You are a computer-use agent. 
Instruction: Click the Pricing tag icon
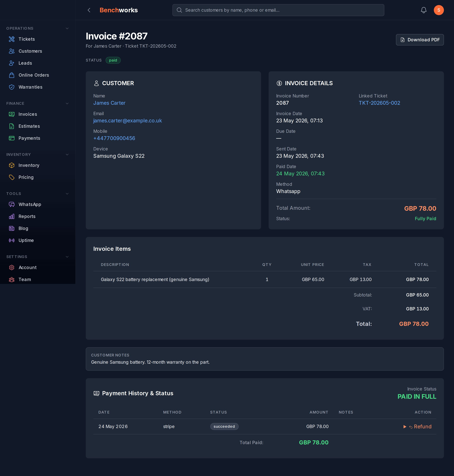[12, 177]
